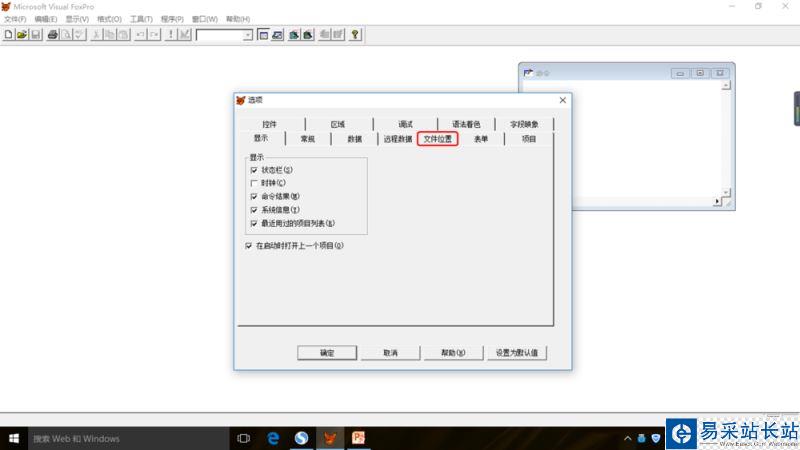Click the Paste toolbar icon

(123, 35)
